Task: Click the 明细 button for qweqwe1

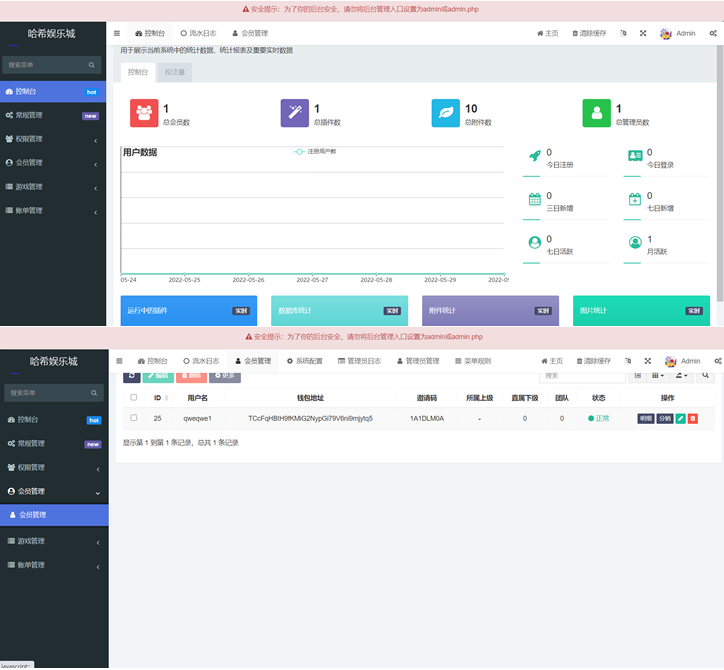Action: tap(645, 418)
